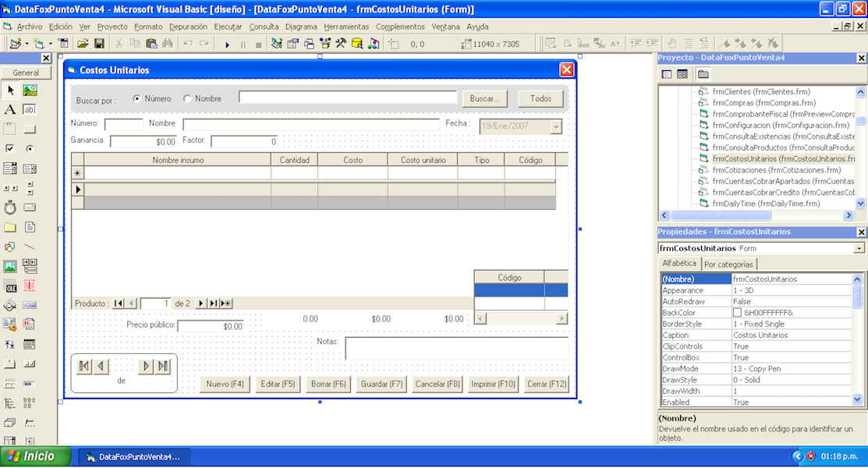Open the Add Form toolbar dropdown arrow
Screen dimensions: 868x468
[50, 44]
